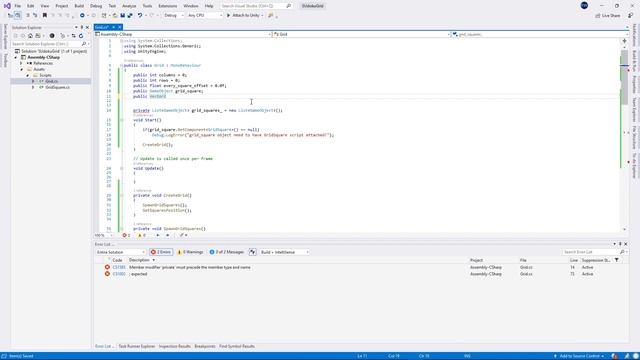The width and height of the screenshot is (640, 360).
Task: Open the Any CPU platform dropdown
Action: (x=205, y=16)
